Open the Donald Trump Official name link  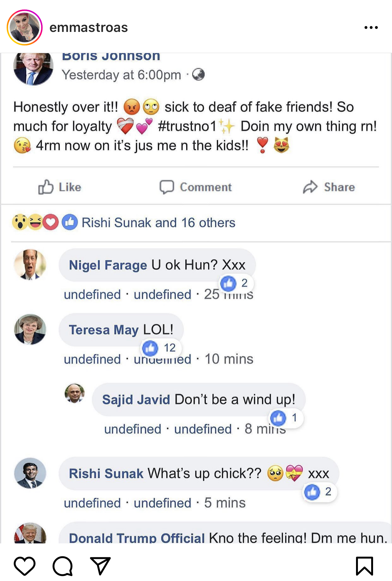[137, 538]
